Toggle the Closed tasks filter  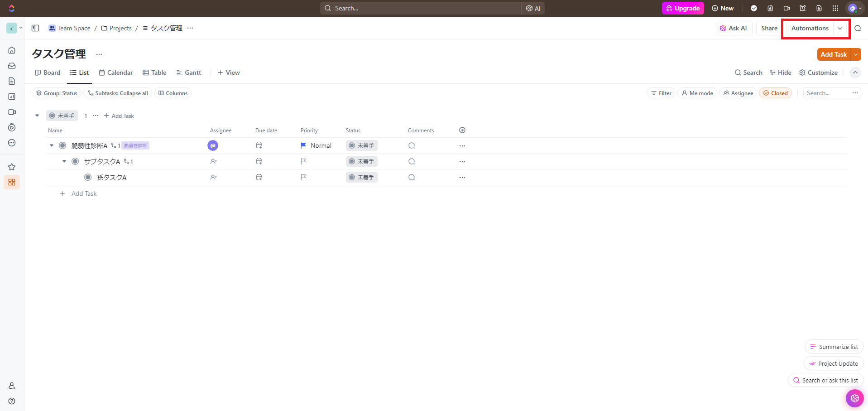point(776,93)
